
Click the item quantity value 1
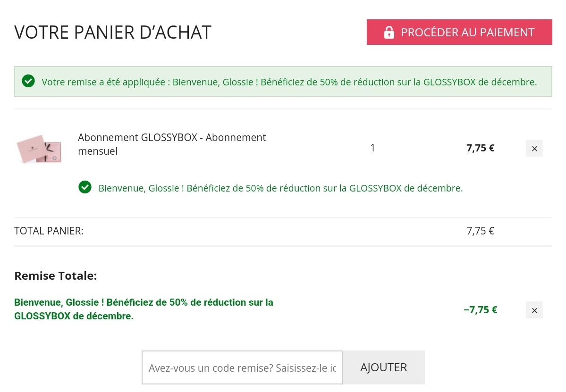372,148
